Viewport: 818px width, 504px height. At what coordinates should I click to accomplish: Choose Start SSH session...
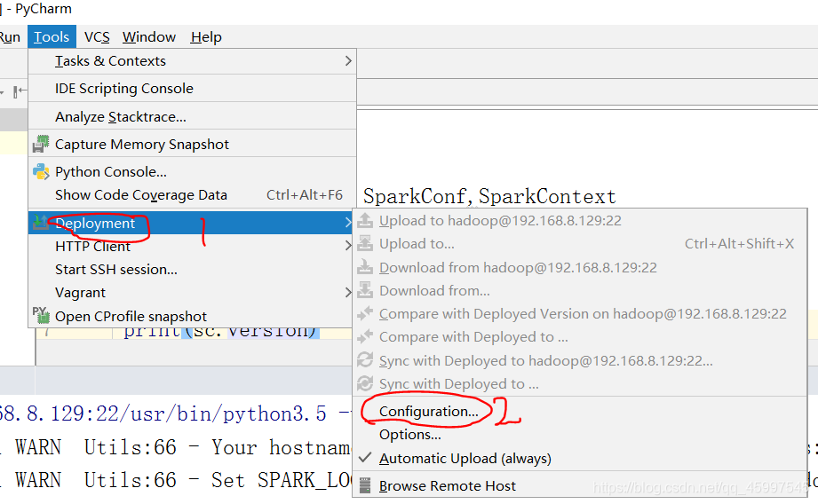click(x=192, y=270)
